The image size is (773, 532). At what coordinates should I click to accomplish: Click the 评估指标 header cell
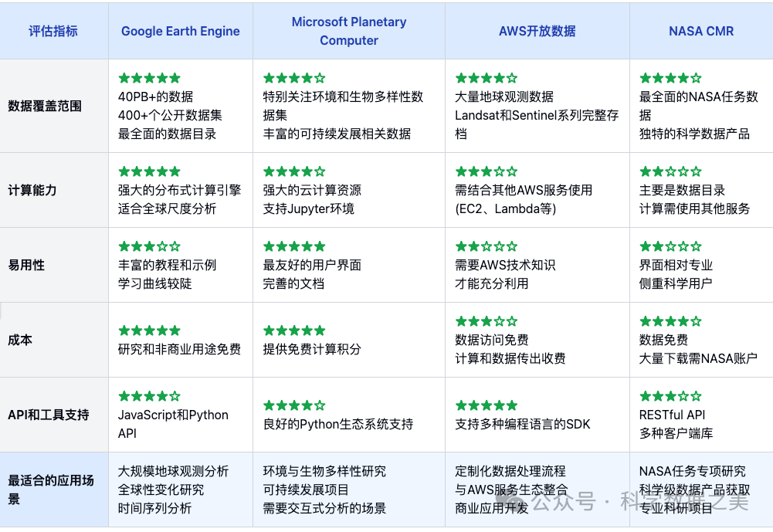coord(53,32)
